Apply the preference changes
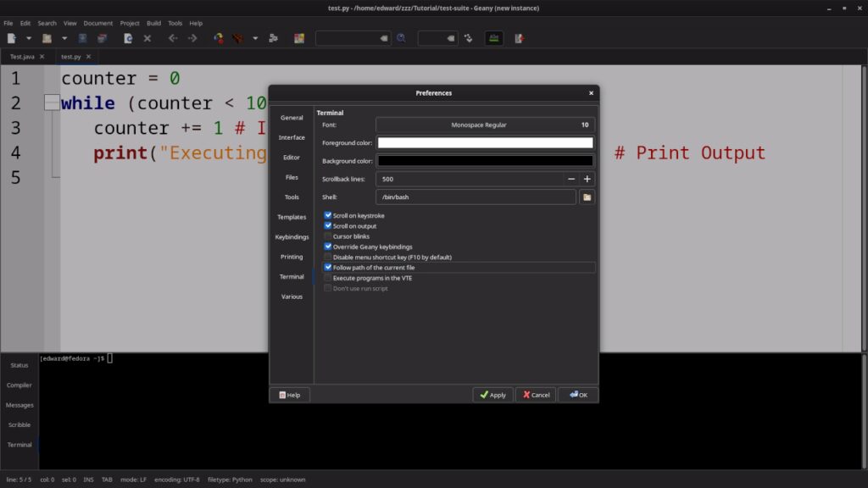 point(492,395)
